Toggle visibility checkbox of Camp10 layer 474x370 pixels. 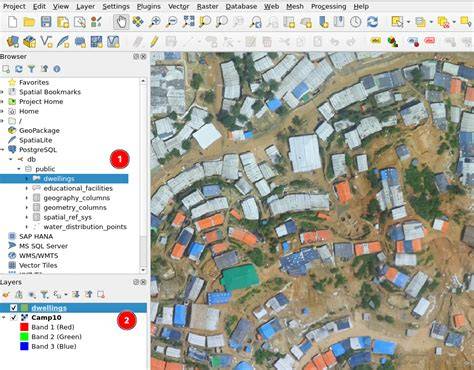(13, 317)
